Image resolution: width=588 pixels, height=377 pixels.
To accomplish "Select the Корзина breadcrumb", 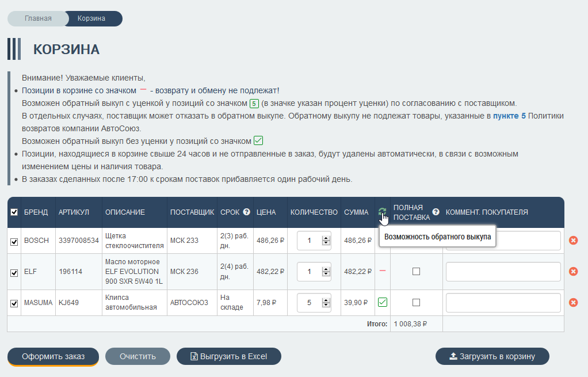I will coord(91,18).
